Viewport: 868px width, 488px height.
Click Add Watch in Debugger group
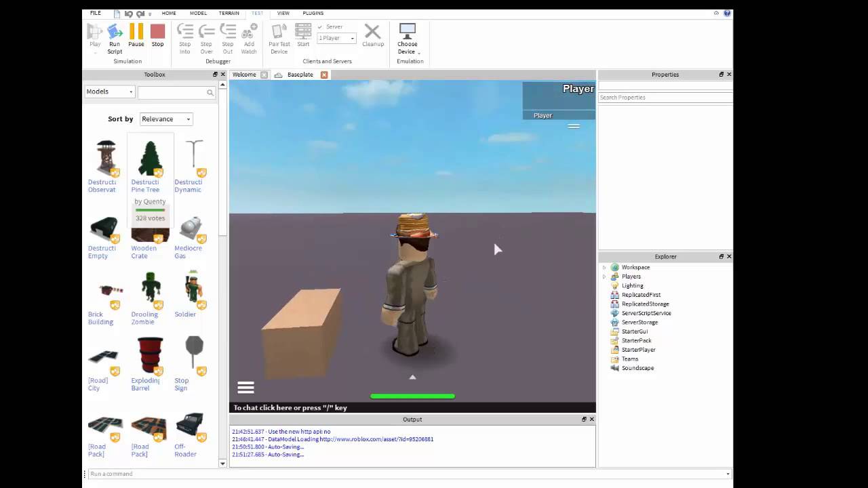coord(249,38)
